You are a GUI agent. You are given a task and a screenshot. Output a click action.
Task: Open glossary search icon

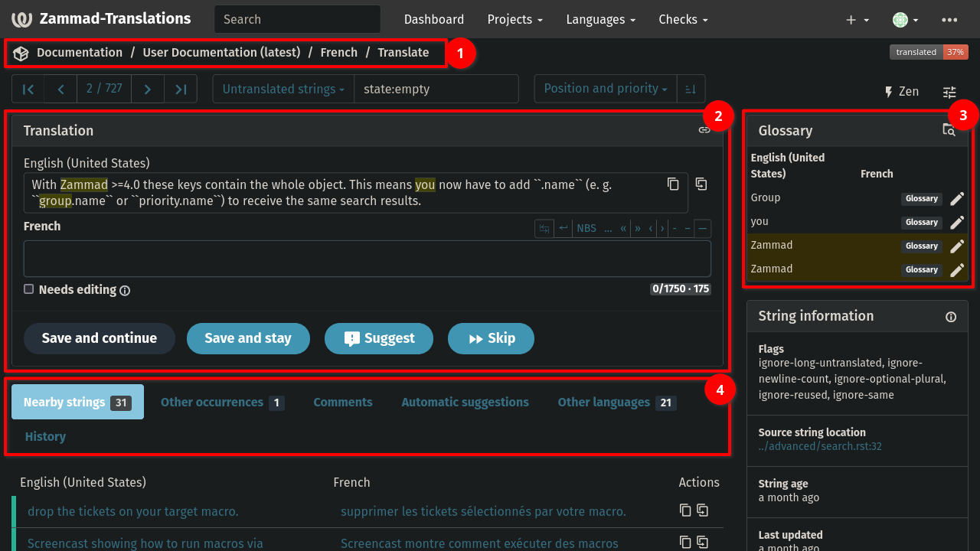(x=949, y=130)
